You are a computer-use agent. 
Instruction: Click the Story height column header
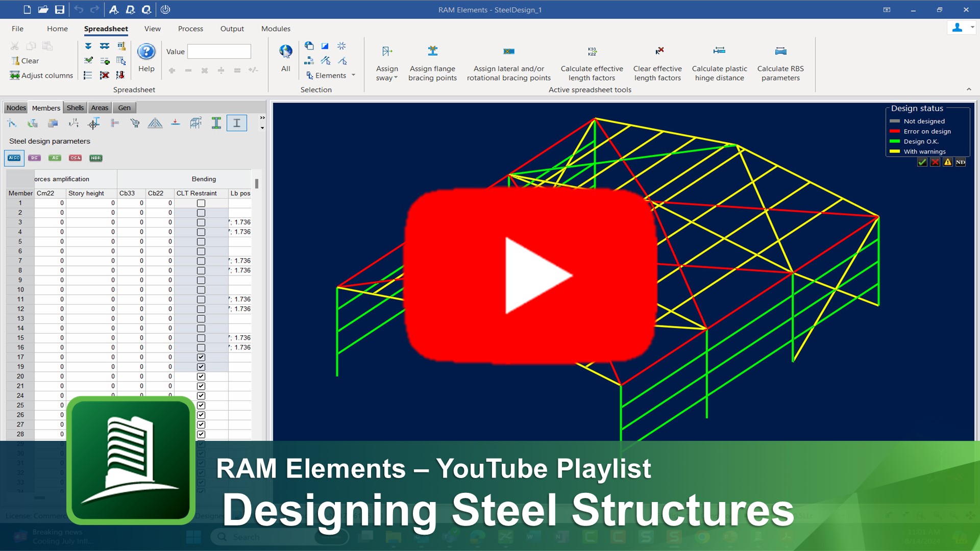tap(91, 193)
